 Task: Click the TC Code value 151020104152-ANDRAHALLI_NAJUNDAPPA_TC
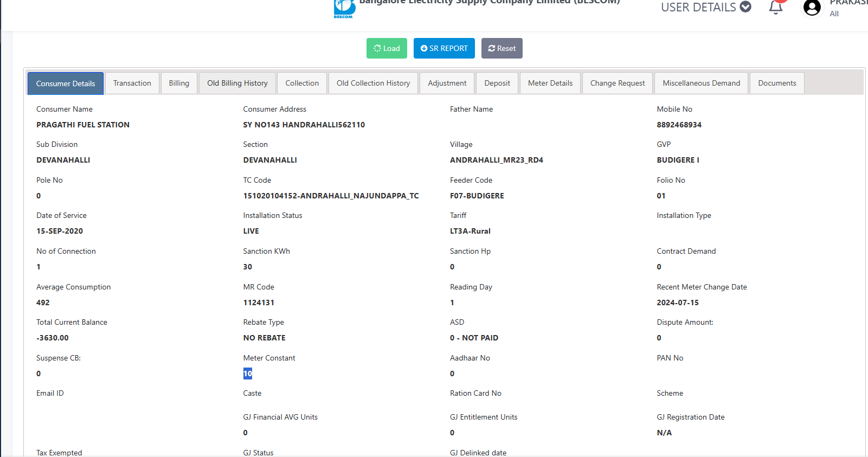coord(331,196)
